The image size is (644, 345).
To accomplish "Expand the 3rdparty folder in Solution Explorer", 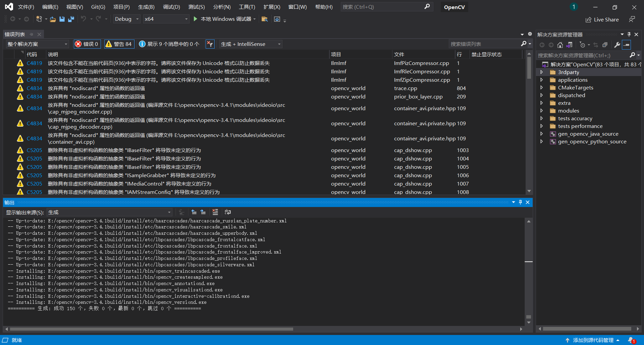I will coord(542,72).
